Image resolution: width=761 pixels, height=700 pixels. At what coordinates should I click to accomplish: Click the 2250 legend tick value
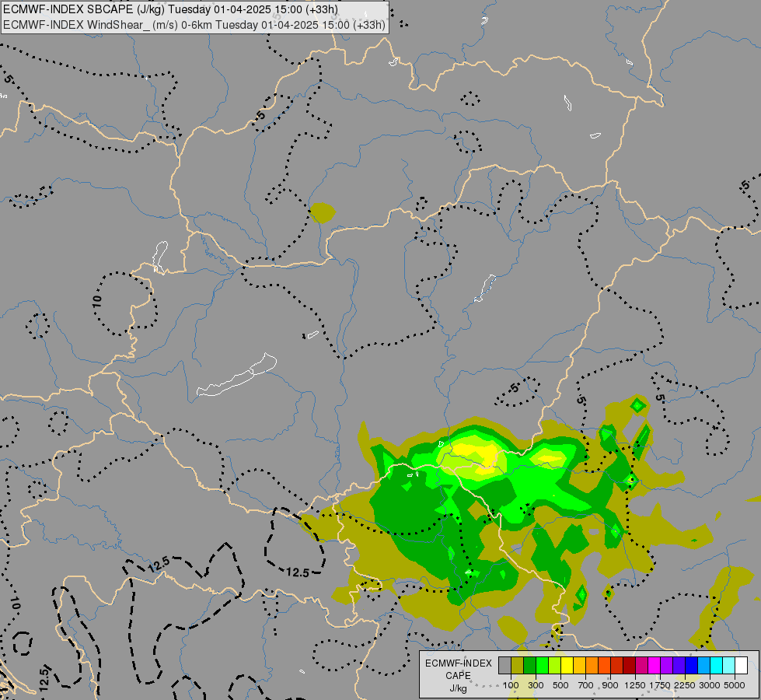684,685
